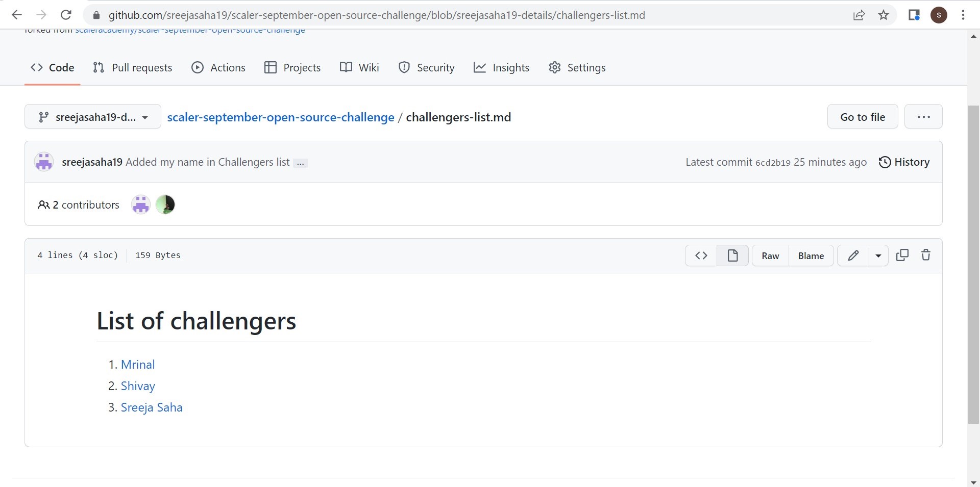Click the Go to file button

click(x=863, y=117)
